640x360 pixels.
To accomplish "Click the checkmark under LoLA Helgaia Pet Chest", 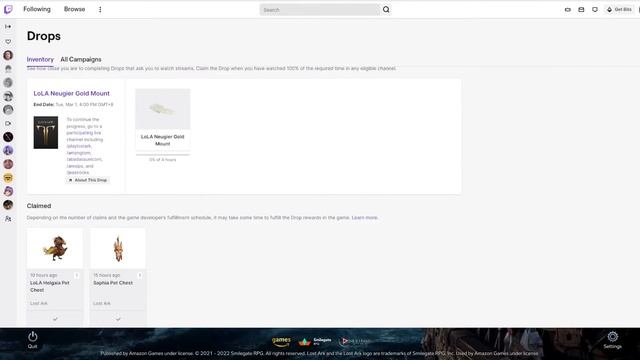I will point(55,319).
